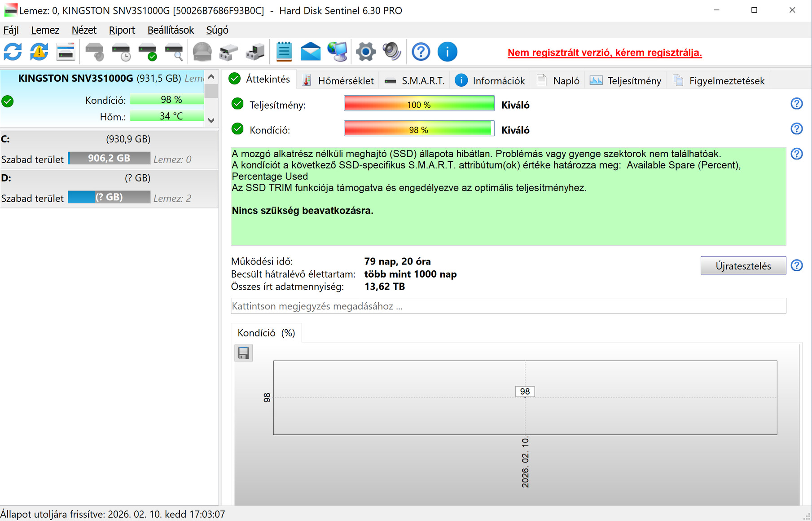Switch to the Áttekintés tab
Viewport: 812px width, 521px height.
click(259, 79)
